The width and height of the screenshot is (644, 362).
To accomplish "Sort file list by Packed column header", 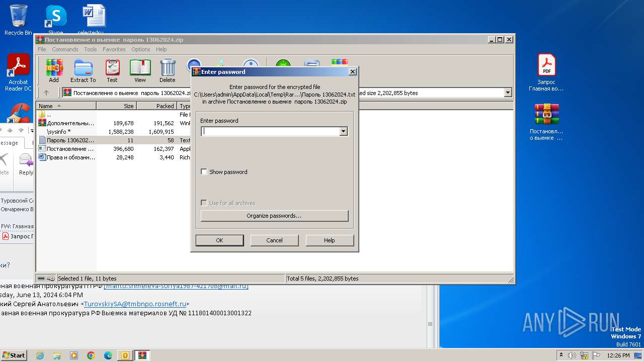I will click(156, 106).
